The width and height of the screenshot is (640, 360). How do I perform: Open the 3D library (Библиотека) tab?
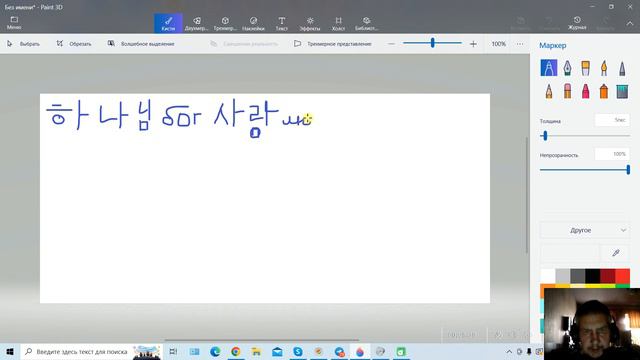tap(366, 23)
